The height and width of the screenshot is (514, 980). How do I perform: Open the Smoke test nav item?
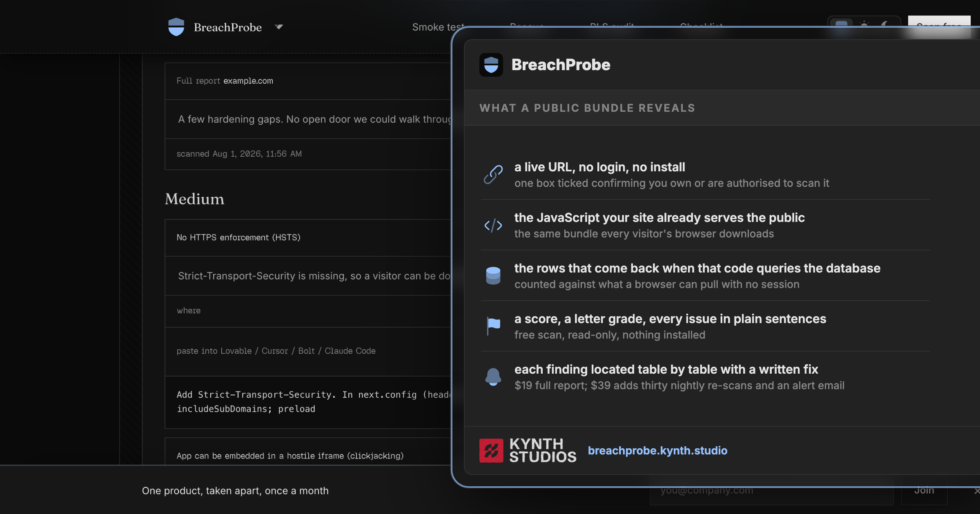click(438, 27)
